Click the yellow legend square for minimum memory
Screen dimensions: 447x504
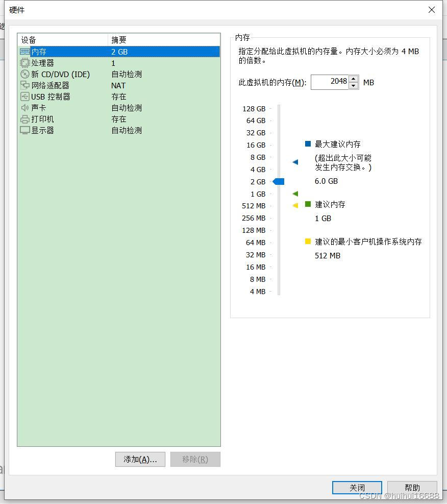point(308,242)
